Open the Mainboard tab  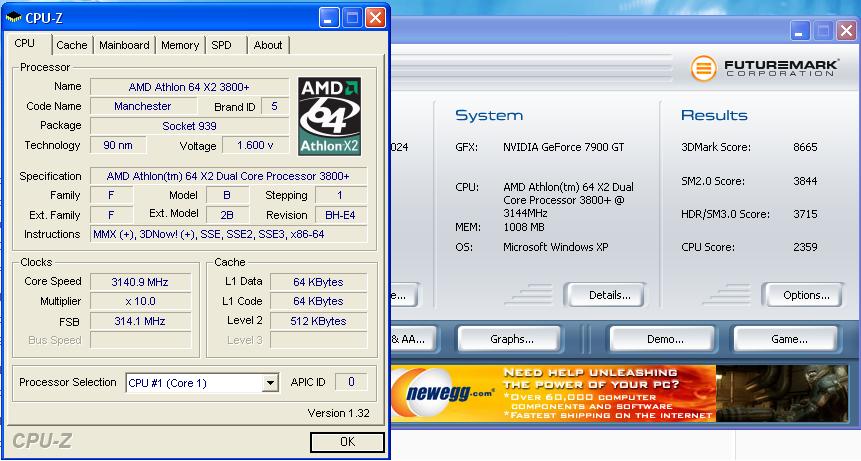tap(124, 45)
